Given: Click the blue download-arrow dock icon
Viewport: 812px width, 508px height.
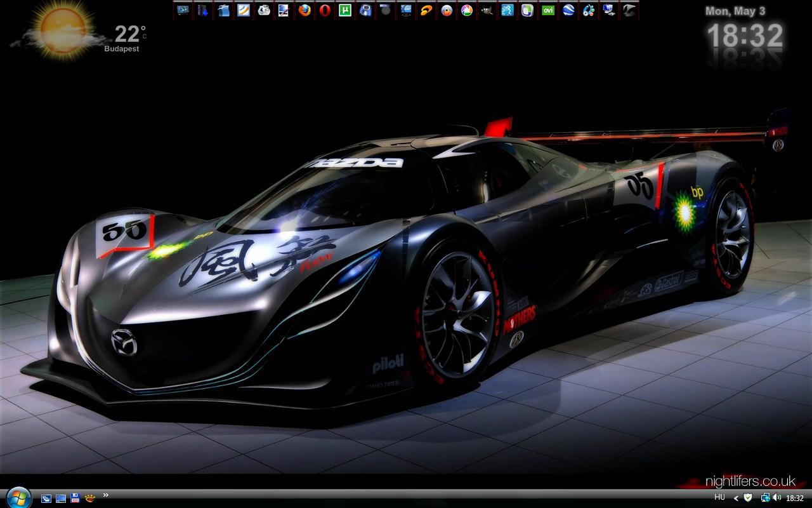Looking at the screenshot, I should 203,10.
